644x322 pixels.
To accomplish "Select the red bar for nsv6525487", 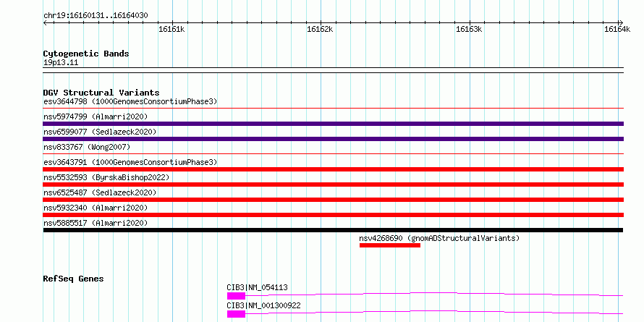I will [x=334, y=200].
